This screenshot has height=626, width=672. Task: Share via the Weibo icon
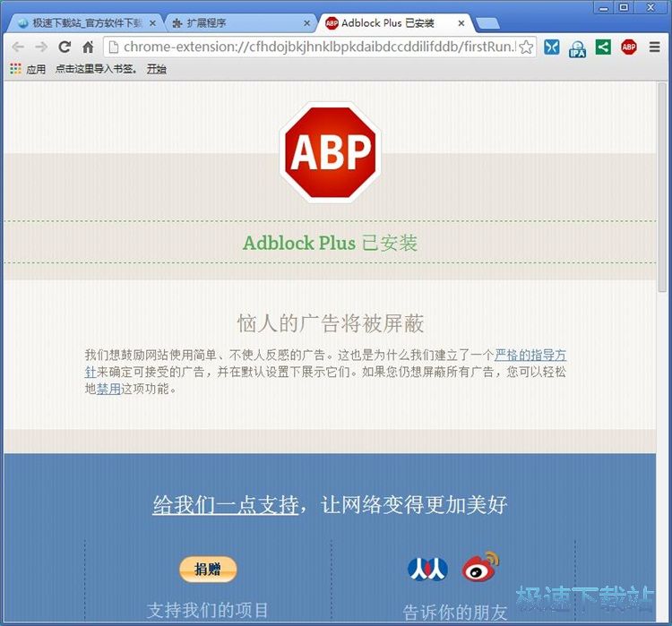(480, 567)
